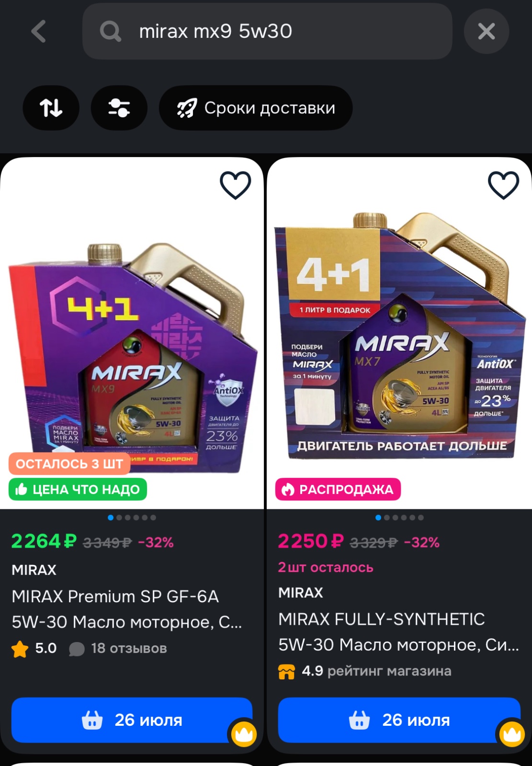Add MIRAX MX9 oil to favorites
Image resolution: width=532 pixels, height=766 pixels.
pyautogui.click(x=235, y=185)
